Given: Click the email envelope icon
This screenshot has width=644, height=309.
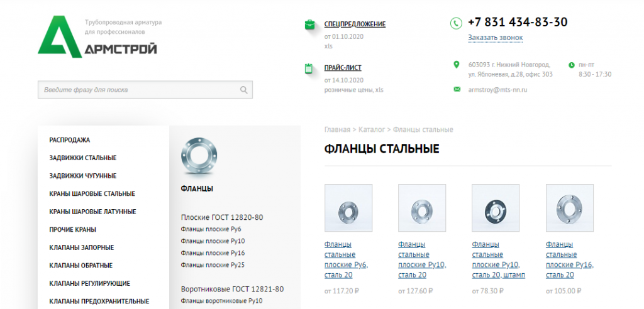Looking at the screenshot, I should point(457,90).
